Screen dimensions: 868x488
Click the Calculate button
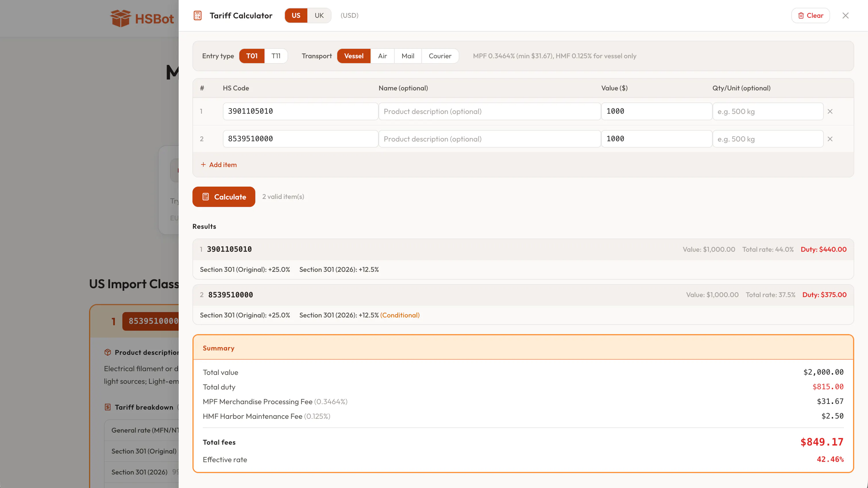224,197
